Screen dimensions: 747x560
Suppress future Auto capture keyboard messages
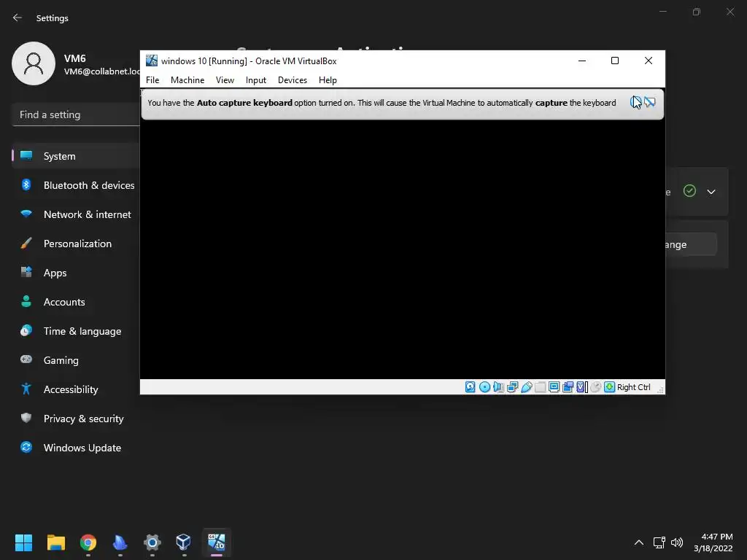pos(650,102)
